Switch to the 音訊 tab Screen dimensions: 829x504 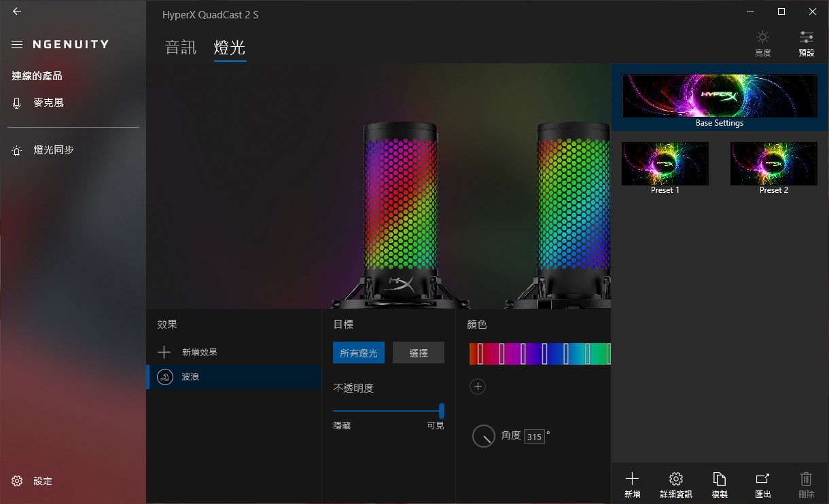coord(181,48)
